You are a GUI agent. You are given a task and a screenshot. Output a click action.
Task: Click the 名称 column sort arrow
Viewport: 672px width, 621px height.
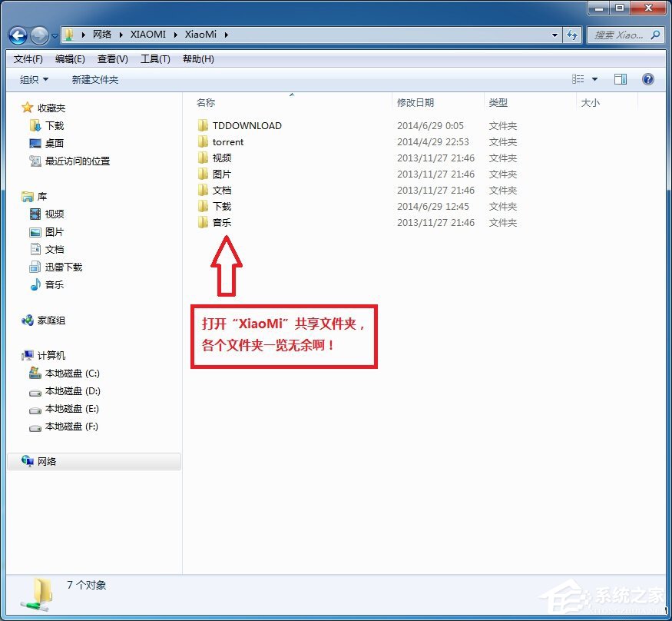[x=292, y=95]
